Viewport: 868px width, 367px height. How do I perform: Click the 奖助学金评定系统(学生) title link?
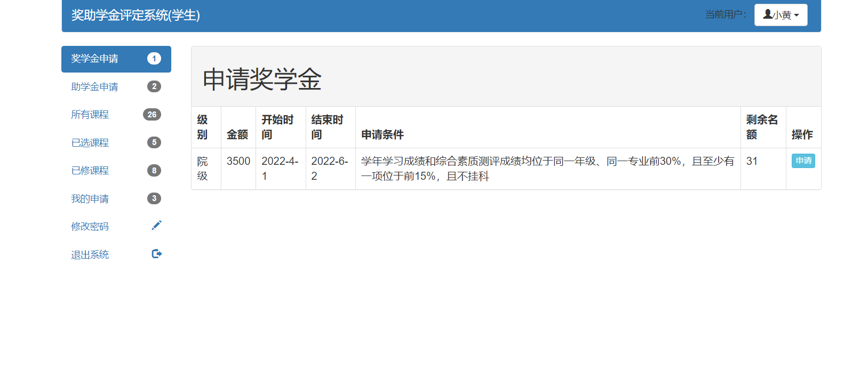(136, 15)
